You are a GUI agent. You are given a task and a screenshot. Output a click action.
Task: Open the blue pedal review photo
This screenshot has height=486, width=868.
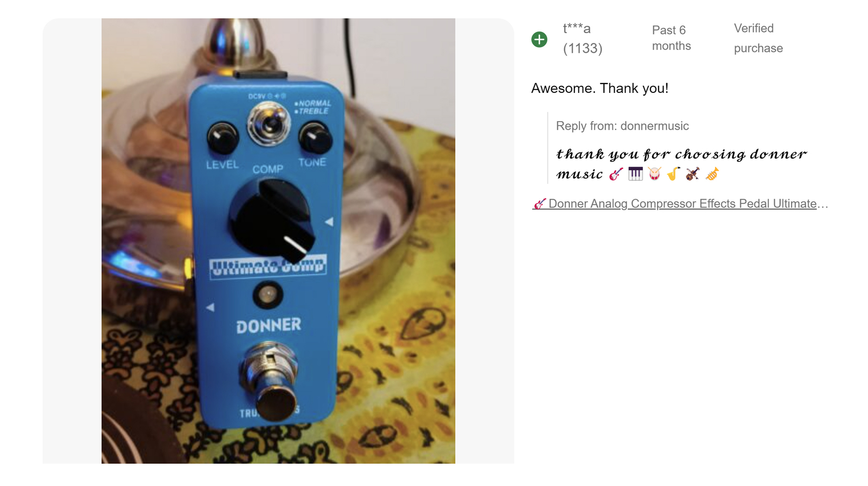click(278, 241)
